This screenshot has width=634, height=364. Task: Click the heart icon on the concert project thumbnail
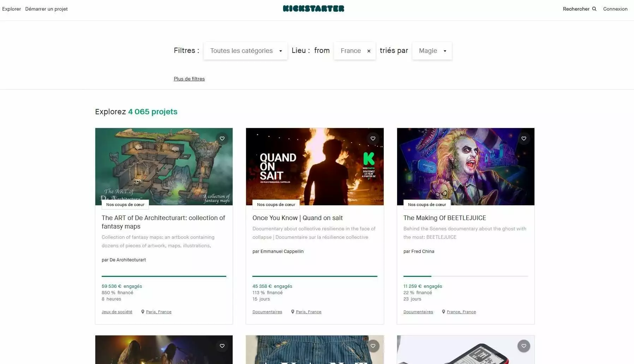coord(222,346)
